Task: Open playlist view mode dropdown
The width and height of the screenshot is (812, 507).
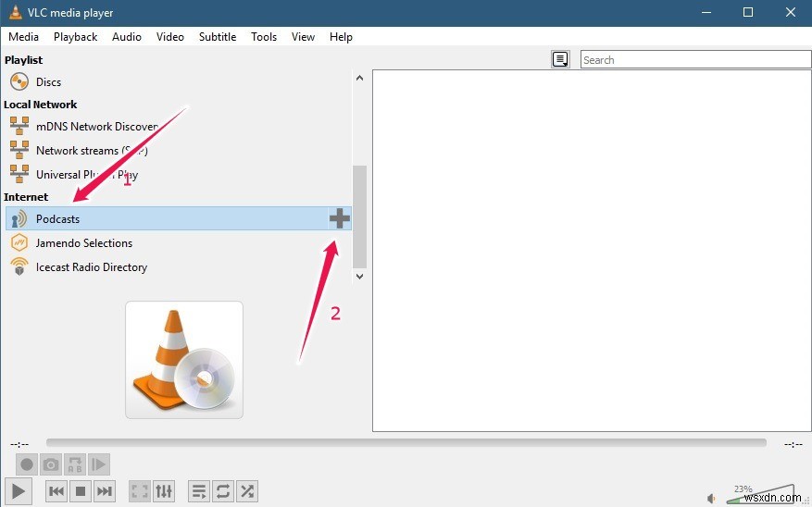Action: (560, 59)
